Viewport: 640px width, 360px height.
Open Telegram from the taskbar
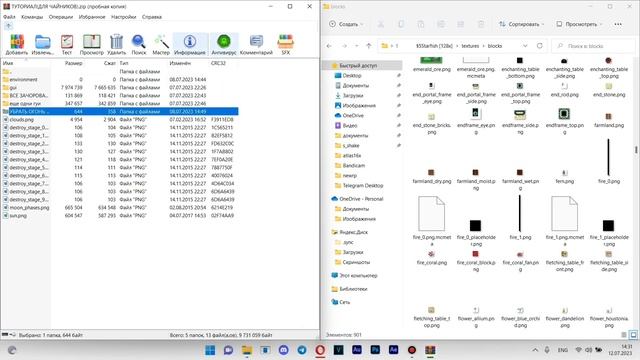pyautogui.click(x=302, y=350)
